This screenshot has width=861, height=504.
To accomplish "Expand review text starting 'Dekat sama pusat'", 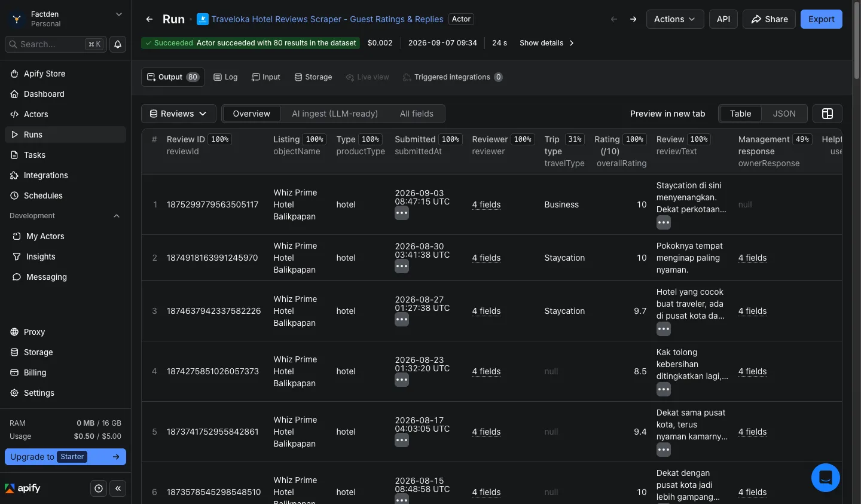I will click(664, 450).
